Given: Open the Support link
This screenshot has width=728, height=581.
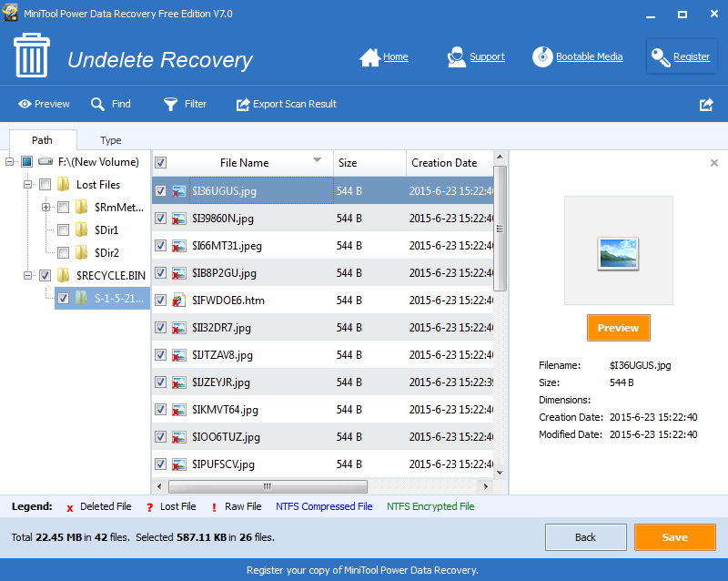Looking at the screenshot, I should (x=487, y=56).
